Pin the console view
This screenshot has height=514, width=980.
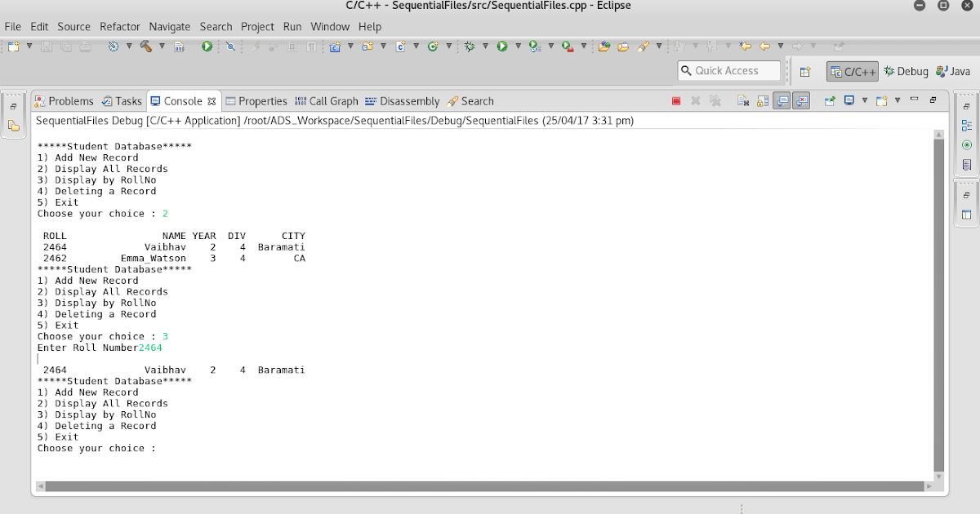(830, 100)
